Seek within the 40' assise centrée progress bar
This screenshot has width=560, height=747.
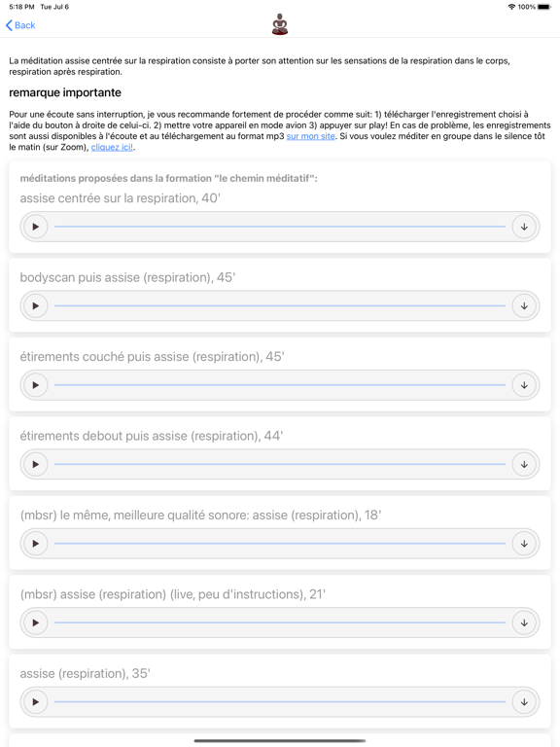coord(280,227)
